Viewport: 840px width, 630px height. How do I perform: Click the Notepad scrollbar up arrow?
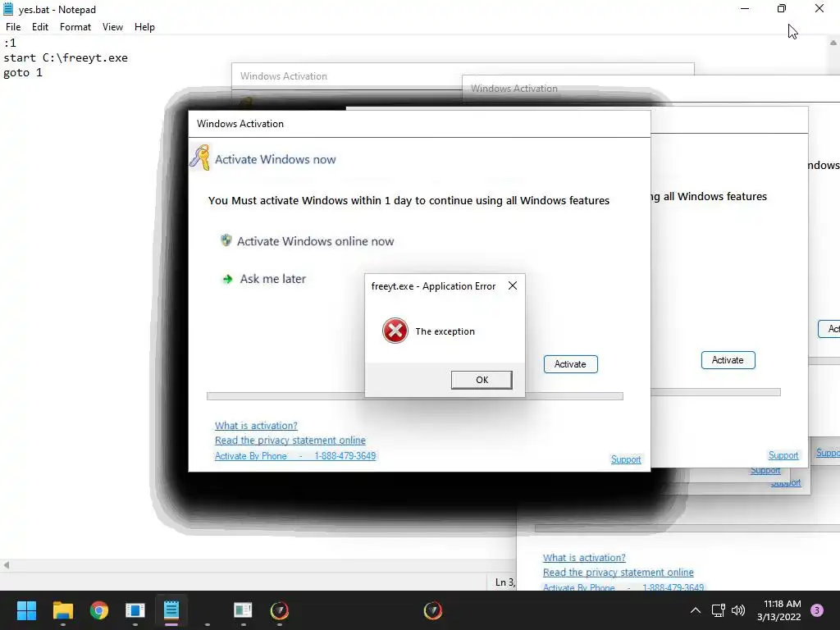pyautogui.click(x=833, y=43)
